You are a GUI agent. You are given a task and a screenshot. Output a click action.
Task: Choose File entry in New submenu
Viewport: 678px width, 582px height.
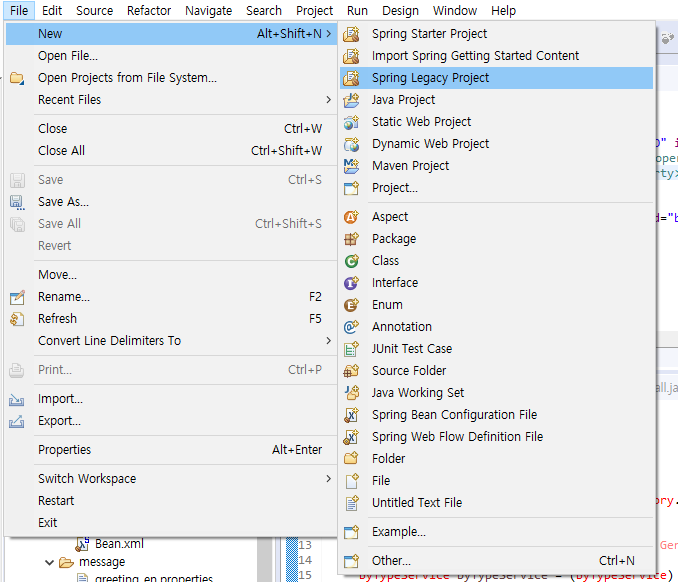pyautogui.click(x=496, y=481)
